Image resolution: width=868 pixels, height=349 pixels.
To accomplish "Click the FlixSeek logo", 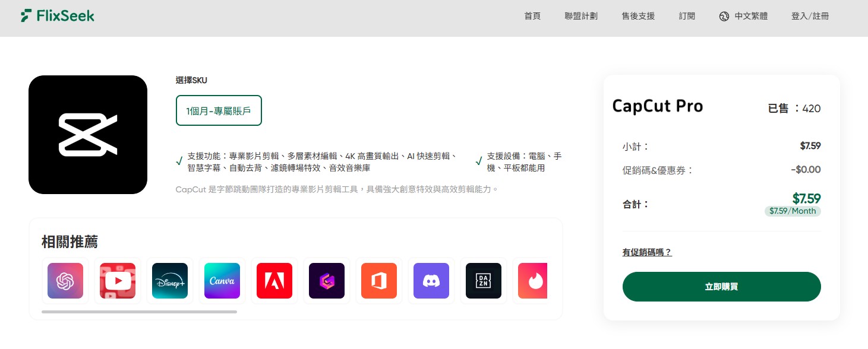I will tap(57, 16).
